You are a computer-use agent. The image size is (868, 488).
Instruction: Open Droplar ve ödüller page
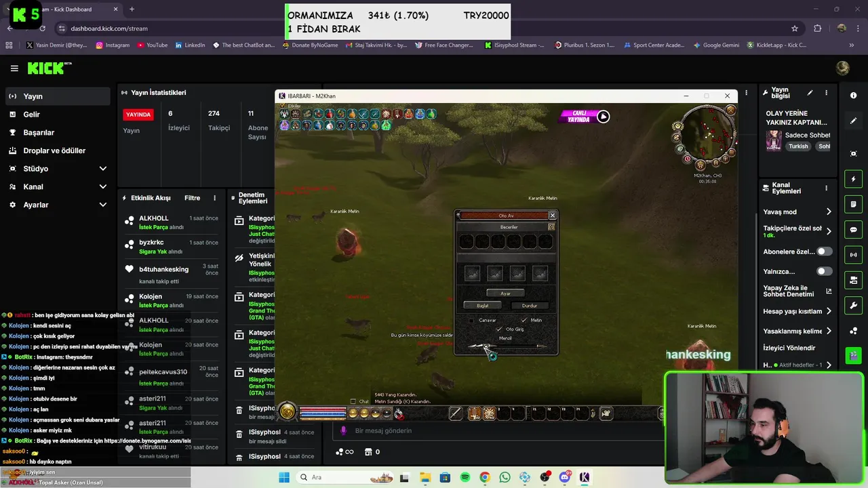tap(58, 150)
